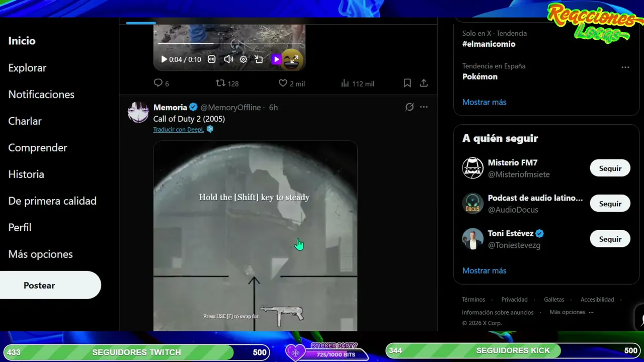The image size is (644, 362).
Task: Bookmark the top post
Action: tap(408, 83)
